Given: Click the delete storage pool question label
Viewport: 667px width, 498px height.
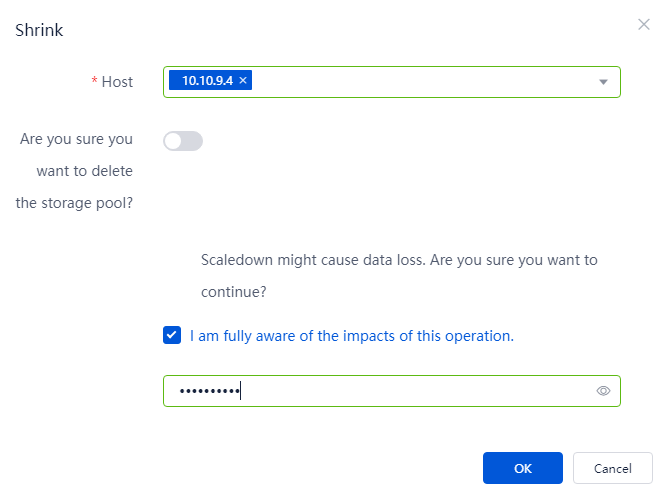Looking at the screenshot, I should click(74, 171).
